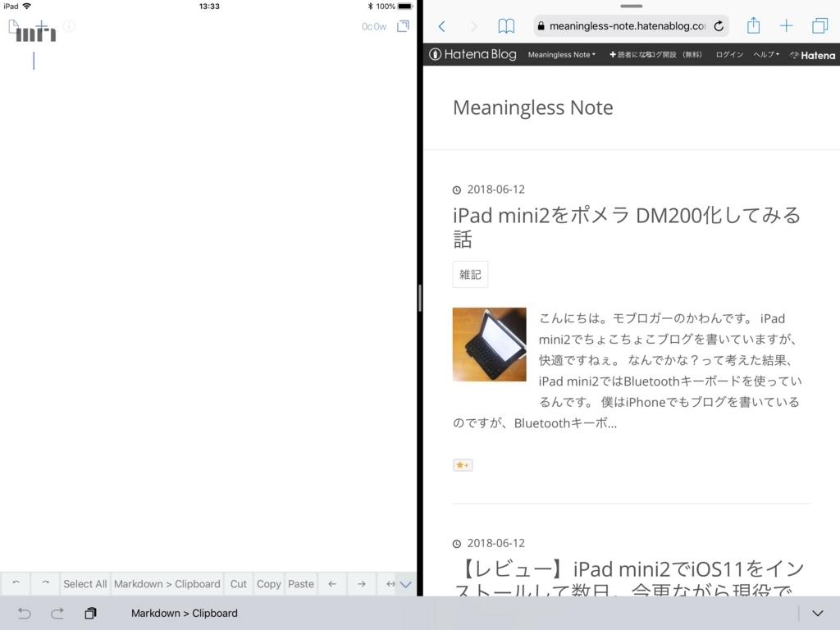Open the 【レビュー】iPad mini2でiOS11 article
Viewport: 840px width, 630px height.
[x=629, y=578]
